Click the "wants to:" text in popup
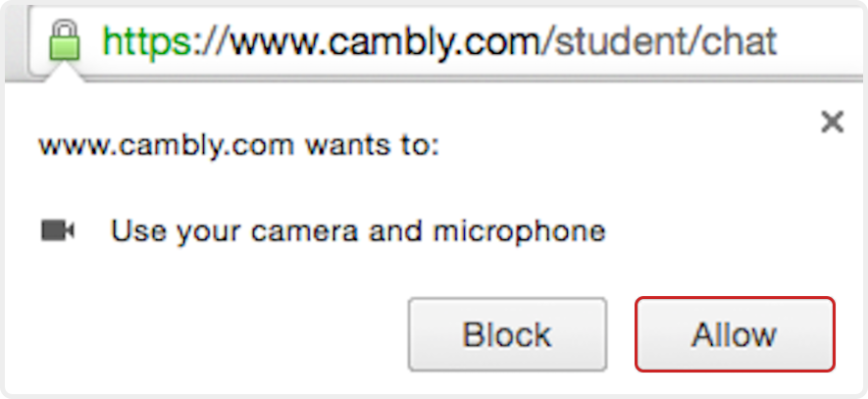The height and width of the screenshot is (399, 868). 372,147
